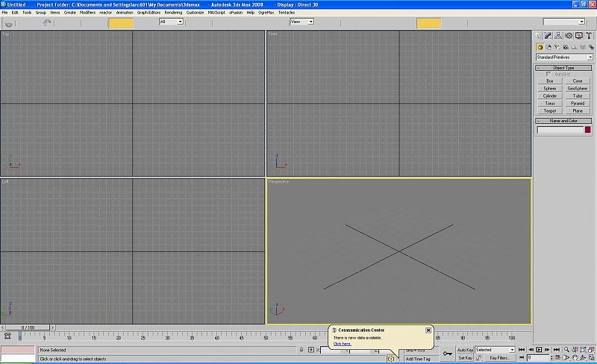The width and height of the screenshot is (597, 364).
Task: Click Go to End playback button
Action: click(557, 350)
